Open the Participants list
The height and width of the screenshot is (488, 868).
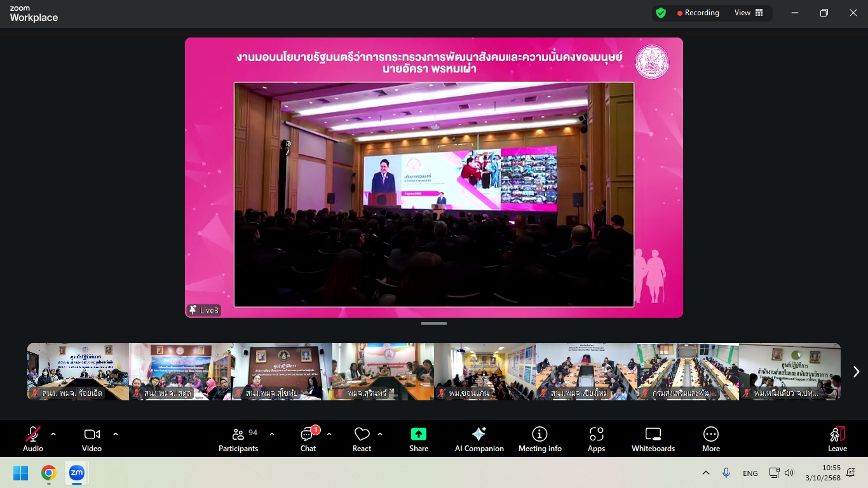[x=238, y=439]
